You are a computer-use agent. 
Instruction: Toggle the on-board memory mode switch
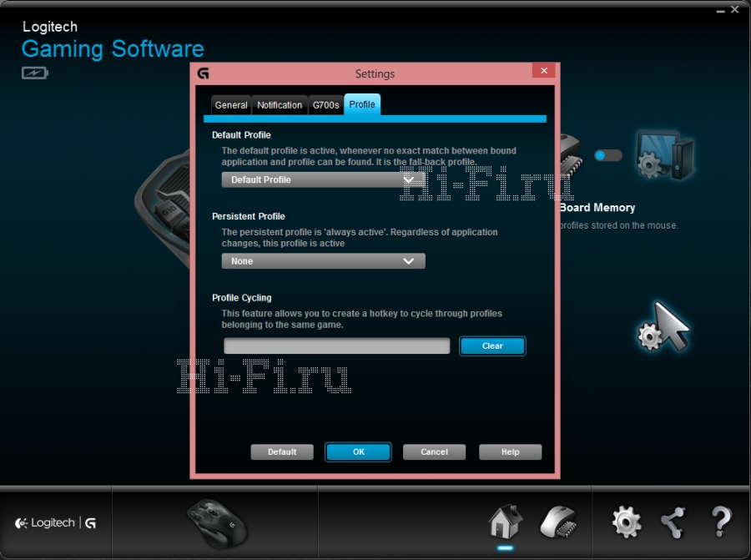608,155
